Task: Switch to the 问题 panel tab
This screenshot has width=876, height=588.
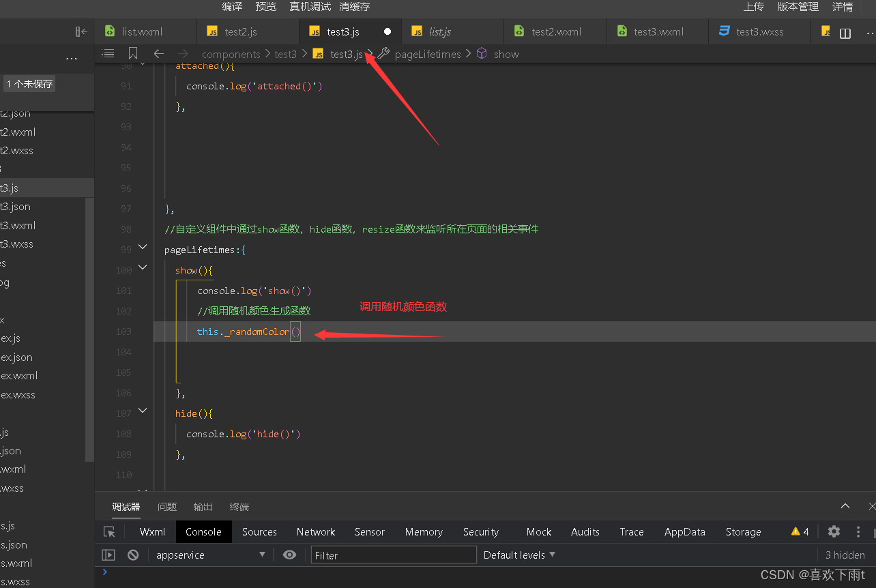Action: [167, 507]
